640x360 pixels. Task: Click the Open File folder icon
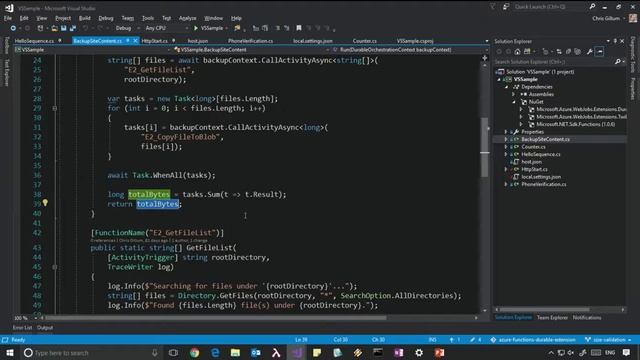click(x=54, y=28)
